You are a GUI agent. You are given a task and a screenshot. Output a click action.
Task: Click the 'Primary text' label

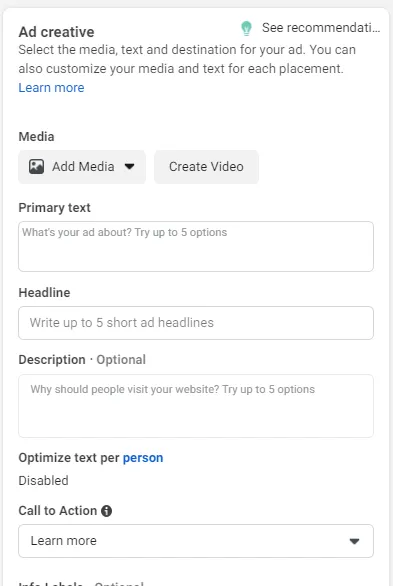(55, 208)
